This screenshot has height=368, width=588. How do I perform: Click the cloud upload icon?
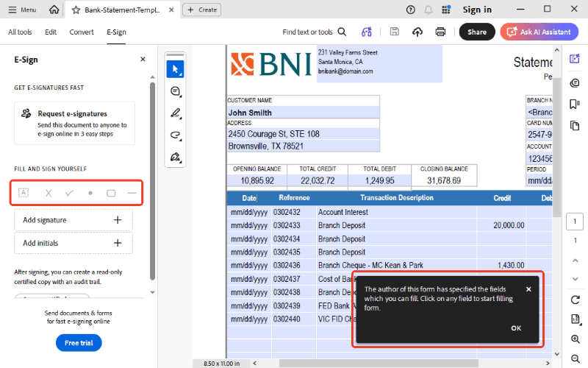[x=417, y=32]
